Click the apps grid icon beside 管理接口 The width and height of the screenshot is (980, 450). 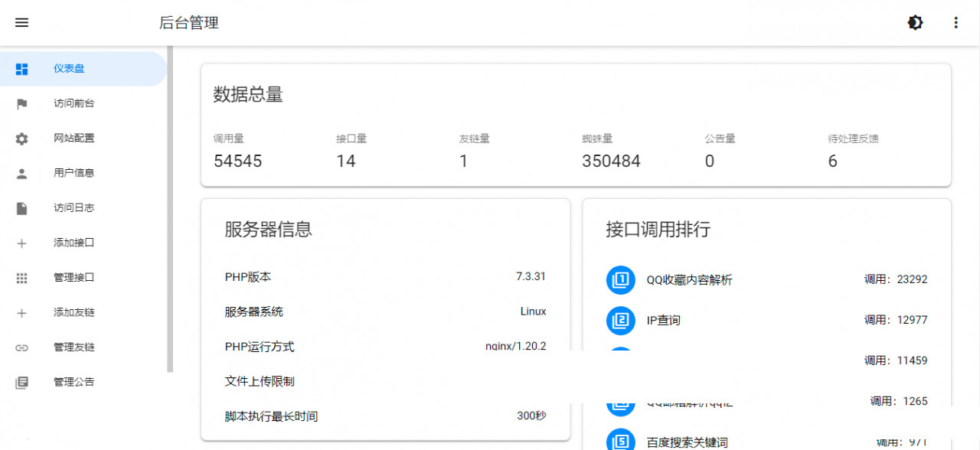tap(21, 278)
